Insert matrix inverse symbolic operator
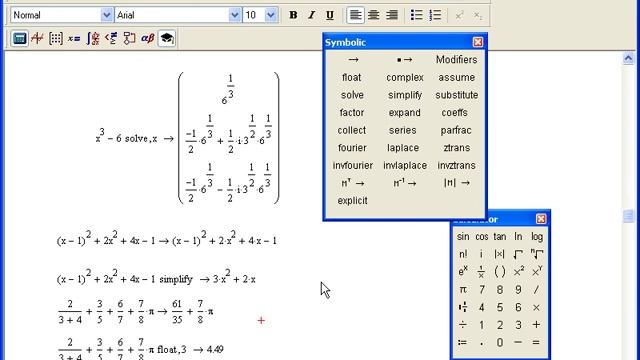The height and width of the screenshot is (360, 640). pyautogui.click(x=404, y=183)
